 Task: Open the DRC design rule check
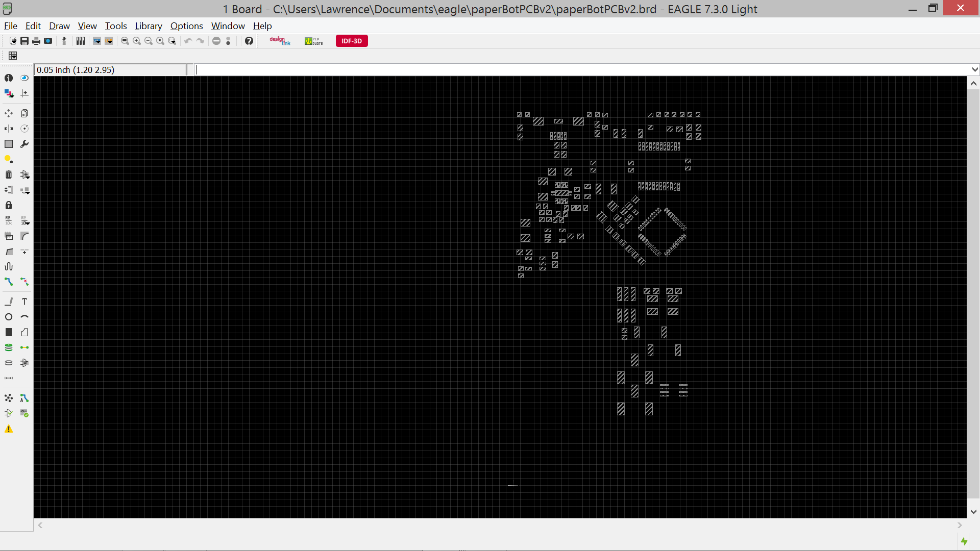coord(24,413)
